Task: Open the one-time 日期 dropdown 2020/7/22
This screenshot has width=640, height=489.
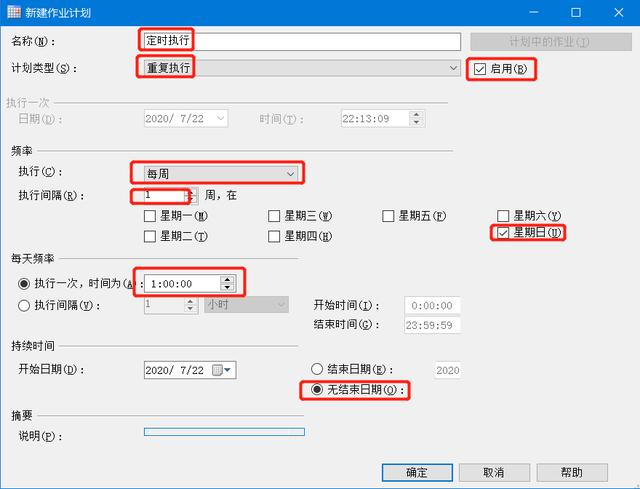Action: 186,119
